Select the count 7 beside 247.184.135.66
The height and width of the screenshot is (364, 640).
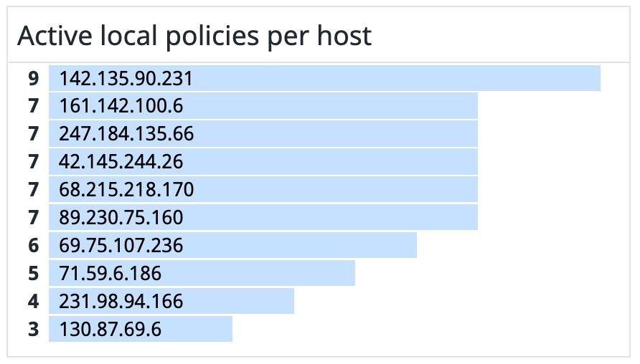[x=33, y=134]
